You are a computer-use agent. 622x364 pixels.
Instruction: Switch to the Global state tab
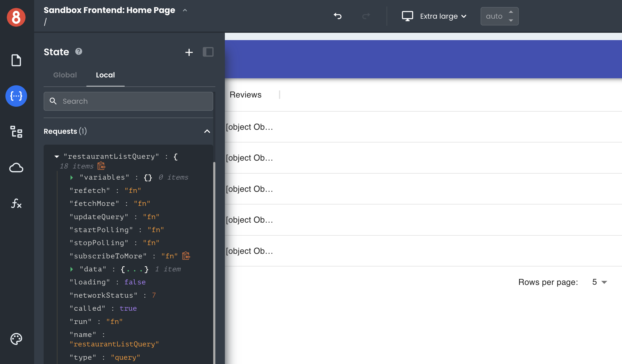(65, 75)
